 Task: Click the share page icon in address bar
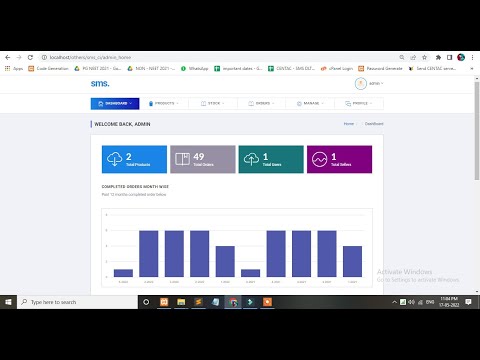pyautogui.click(x=413, y=57)
